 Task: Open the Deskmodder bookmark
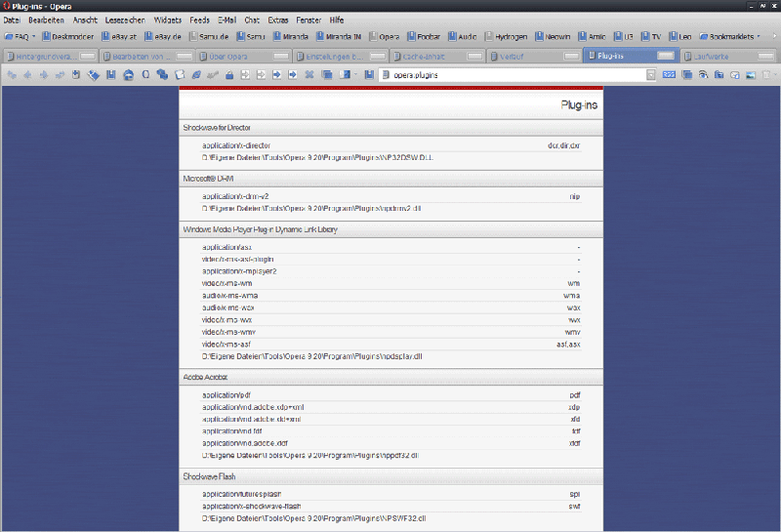68,36
